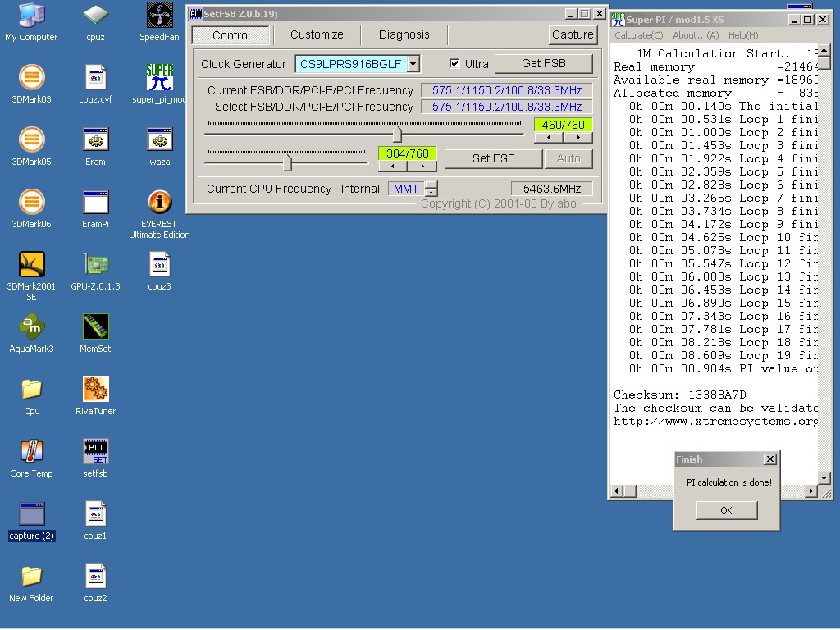This screenshot has width=840, height=630.
Task: Select the AquaMark3 desktop icon
Action: [x=31, y=334]
